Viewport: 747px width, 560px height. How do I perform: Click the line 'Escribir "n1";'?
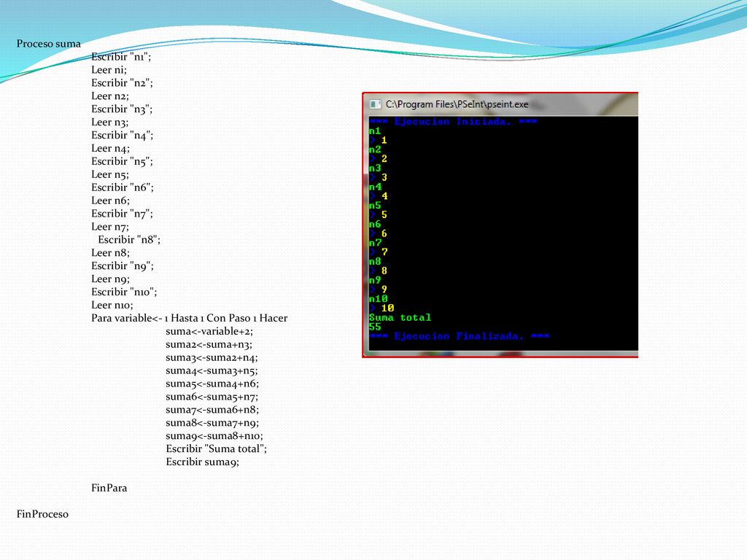(121, 57)
